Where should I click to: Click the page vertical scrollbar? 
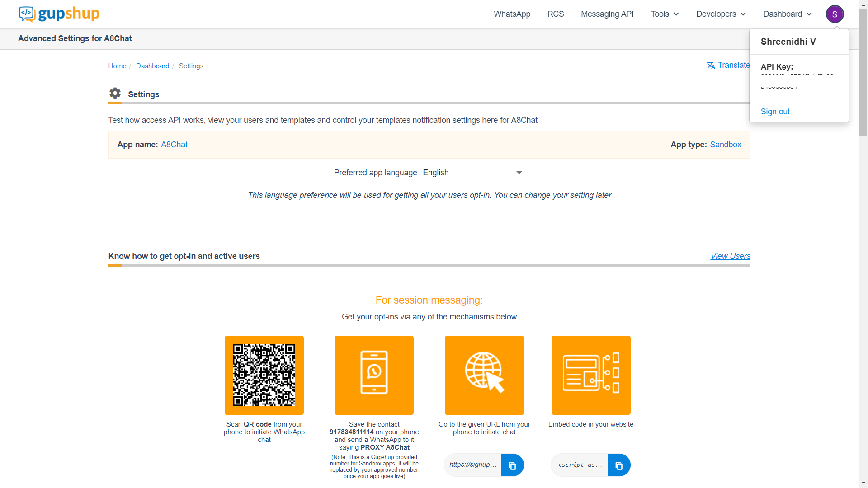pos(863,72)
